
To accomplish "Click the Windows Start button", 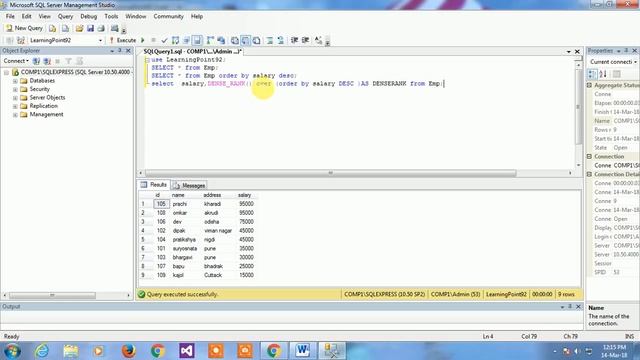I will [13, 351].
